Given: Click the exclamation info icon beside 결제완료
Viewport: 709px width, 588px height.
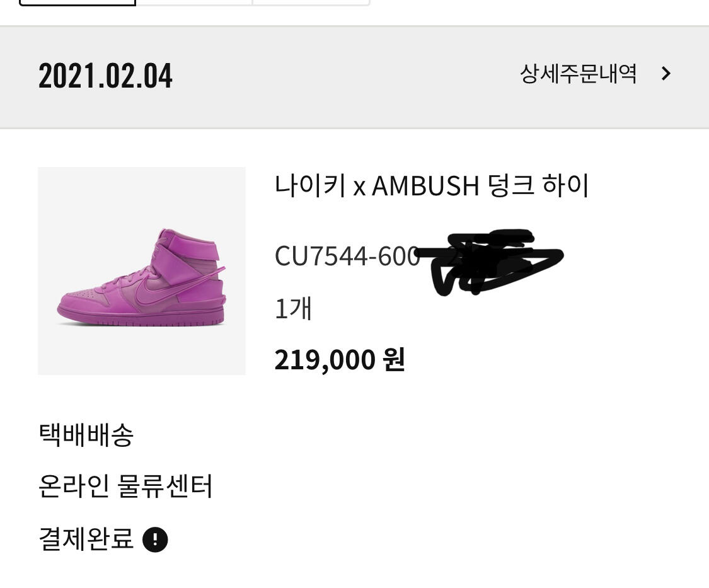Looking at the screenshot, I should pos(155,539).
